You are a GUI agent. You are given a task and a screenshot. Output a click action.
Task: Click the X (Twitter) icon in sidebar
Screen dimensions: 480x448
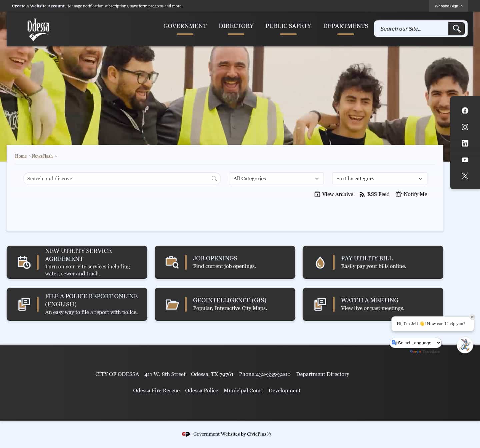pos(465,176)
